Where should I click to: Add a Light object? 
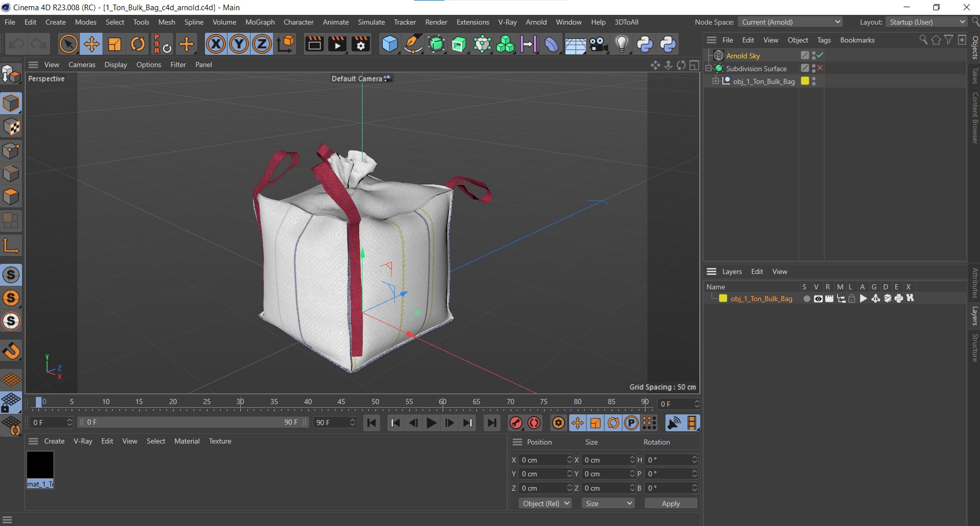click(x=621, y=44)
